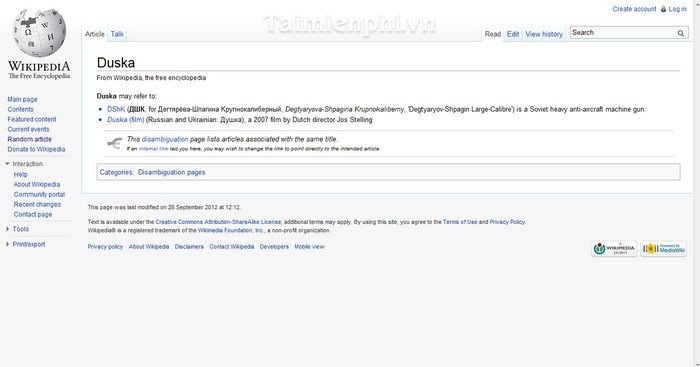Click the Log in user icon

[663, 9]
